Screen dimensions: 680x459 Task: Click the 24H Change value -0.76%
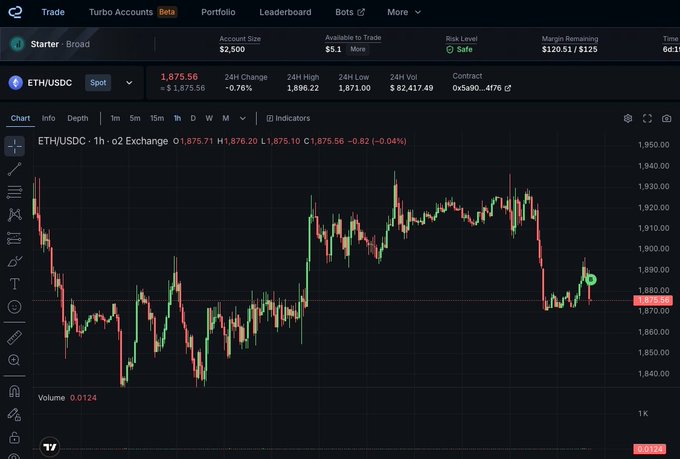[239, 88]
